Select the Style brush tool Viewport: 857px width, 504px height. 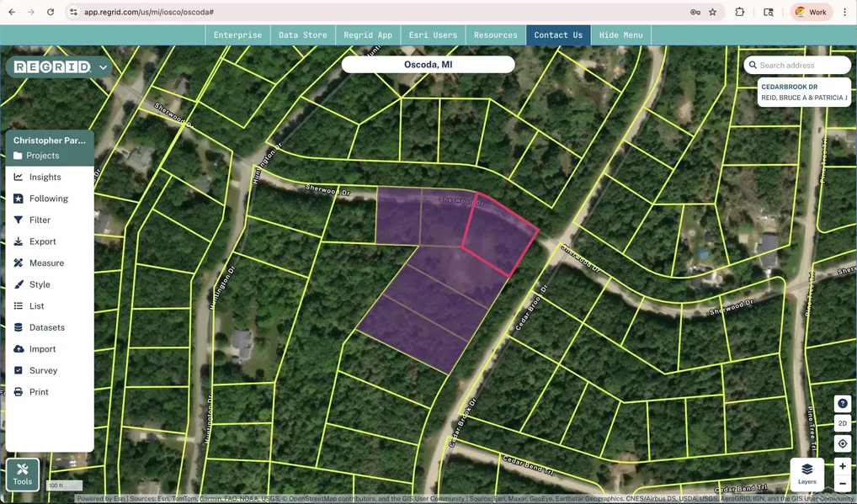(40, 284)
